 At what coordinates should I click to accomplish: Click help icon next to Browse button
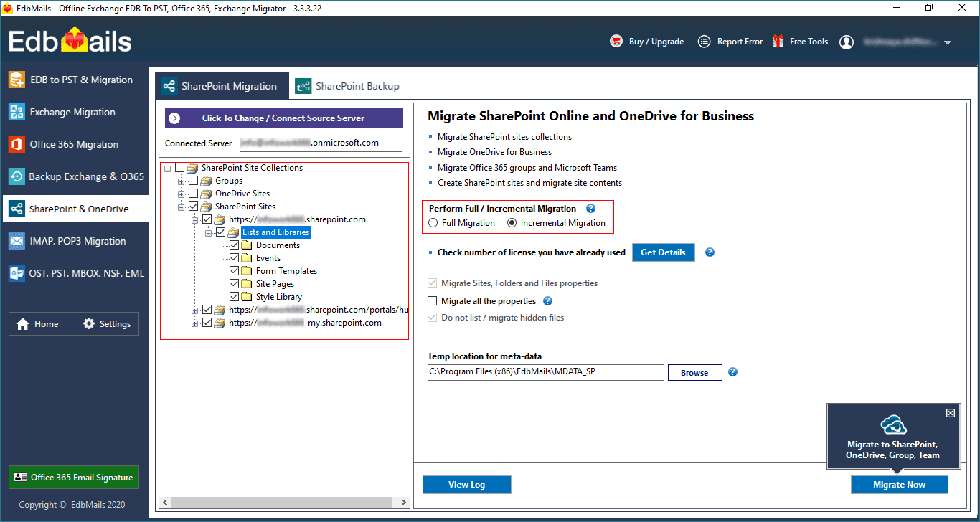pos(732,372)
